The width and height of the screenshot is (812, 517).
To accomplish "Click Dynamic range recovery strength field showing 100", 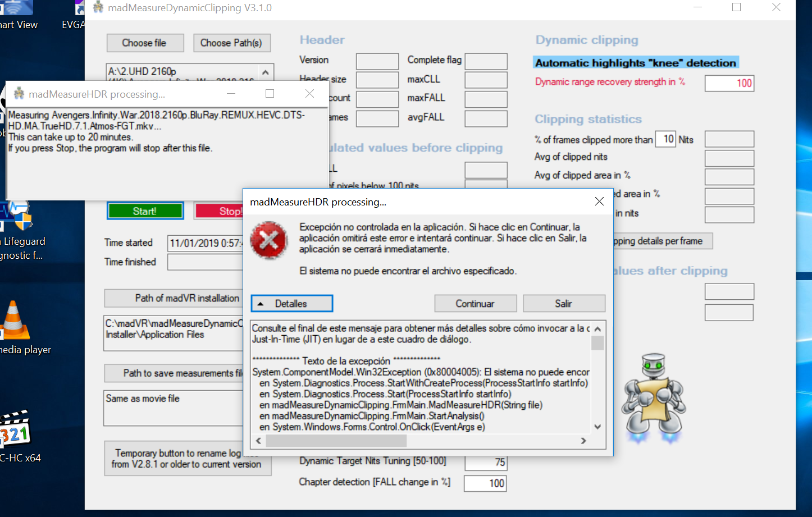I will point(729,83).
